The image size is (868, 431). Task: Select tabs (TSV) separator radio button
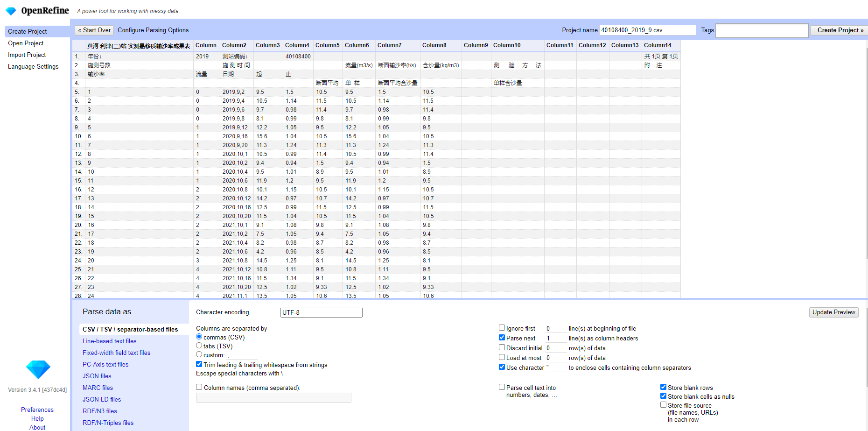tap(199, 346)
